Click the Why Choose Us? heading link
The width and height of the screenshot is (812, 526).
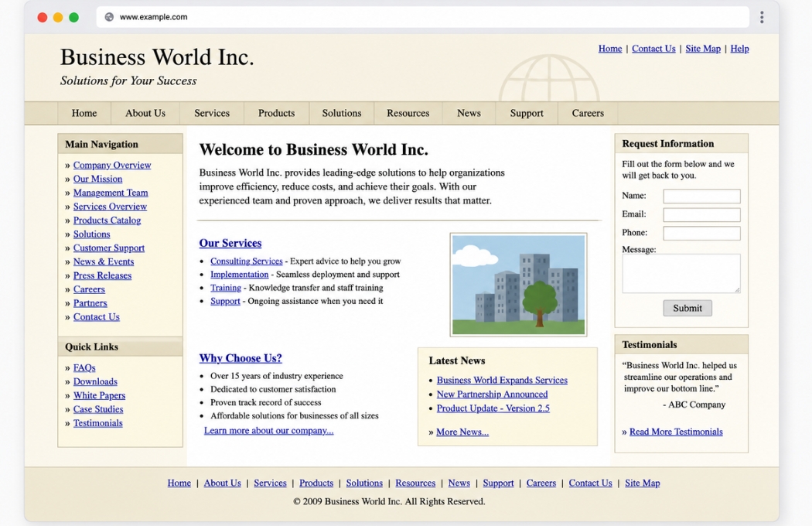241,358
